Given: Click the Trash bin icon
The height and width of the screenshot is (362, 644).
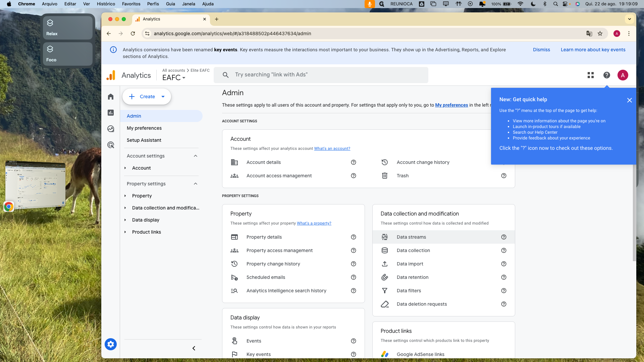Looking at the screenshot, I should 385,176.
